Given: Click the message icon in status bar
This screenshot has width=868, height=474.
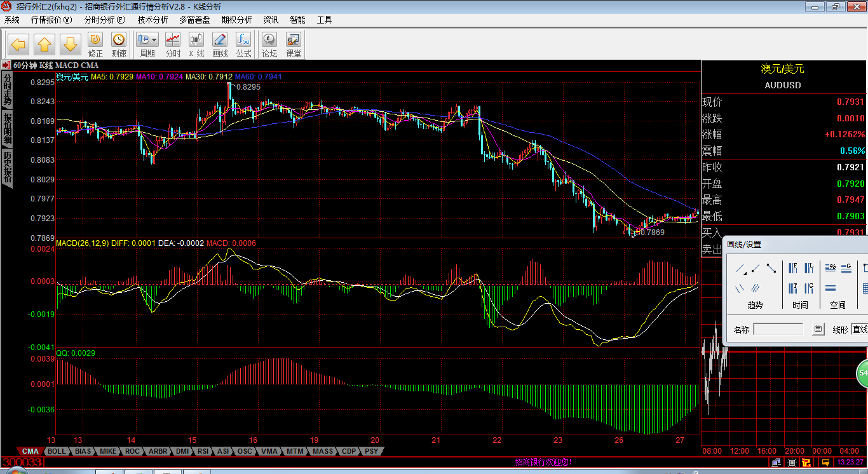Looking at the screenshot, I should point(825,463).
